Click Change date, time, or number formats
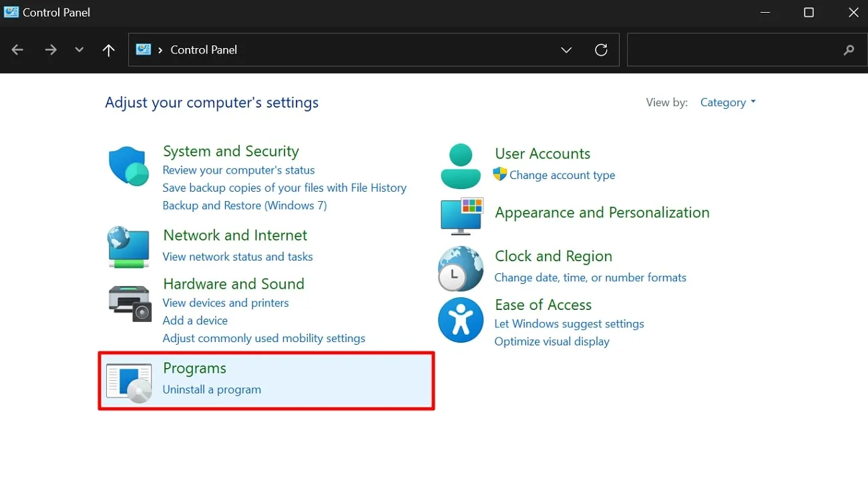Screen dimensions: 868x487 [x=590, y=277]
